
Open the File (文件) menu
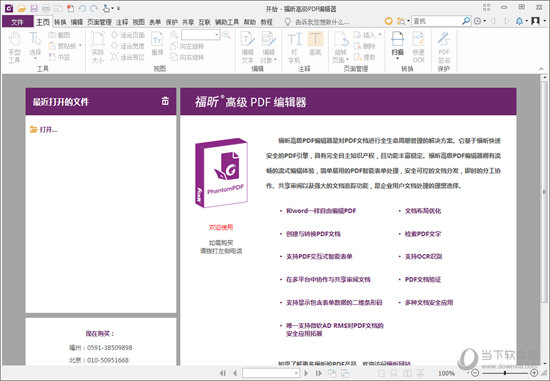[17, 22]
